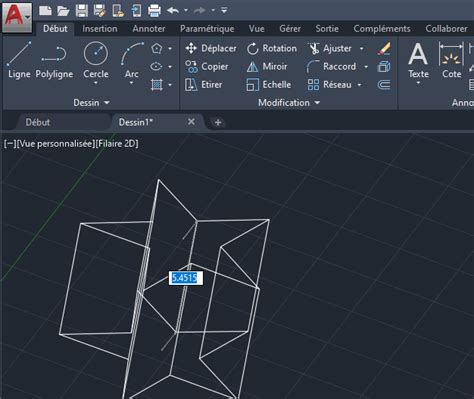
Task: Select the Raccord fillet tool
Action: (x=331, y=67)
